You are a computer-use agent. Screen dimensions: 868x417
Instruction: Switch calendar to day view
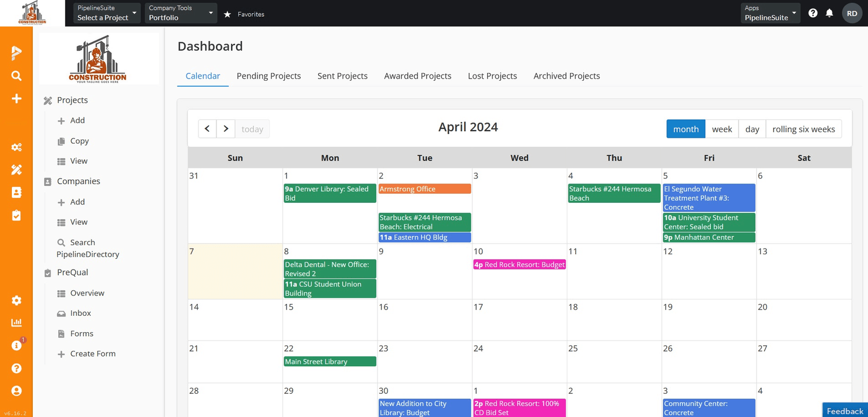point(752,129)
